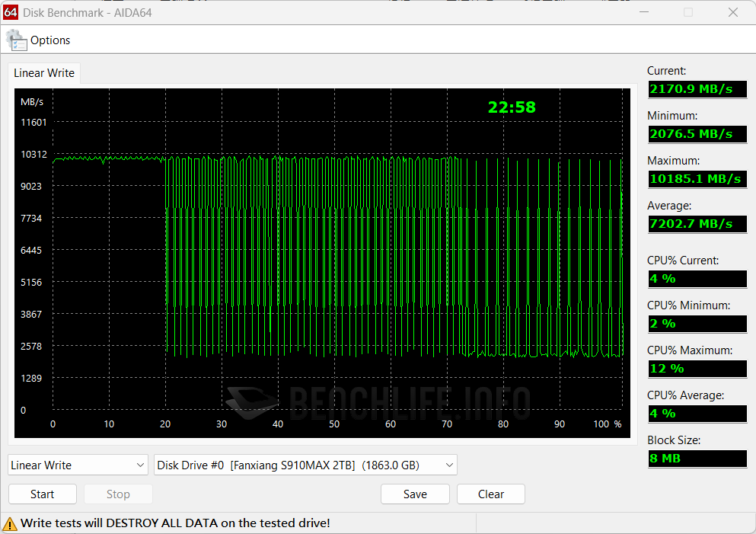The height and width of the screenshot is (534, 756).
Task: Click the Maximum value 10185.1 MB/s
Action: click(697, 179)
